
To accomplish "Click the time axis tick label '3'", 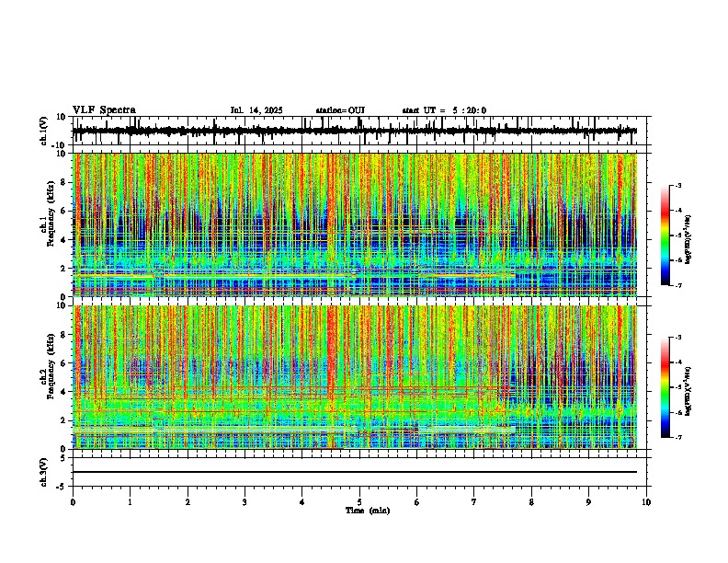I will [245, 502].
